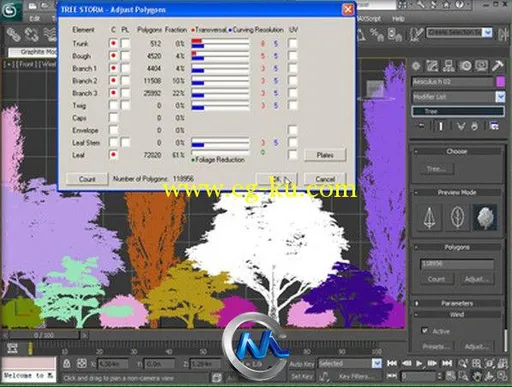Click the Absolute Mode transform type-in icon
The height and width of the screenshot is (387, 512).
pos(82,364)
